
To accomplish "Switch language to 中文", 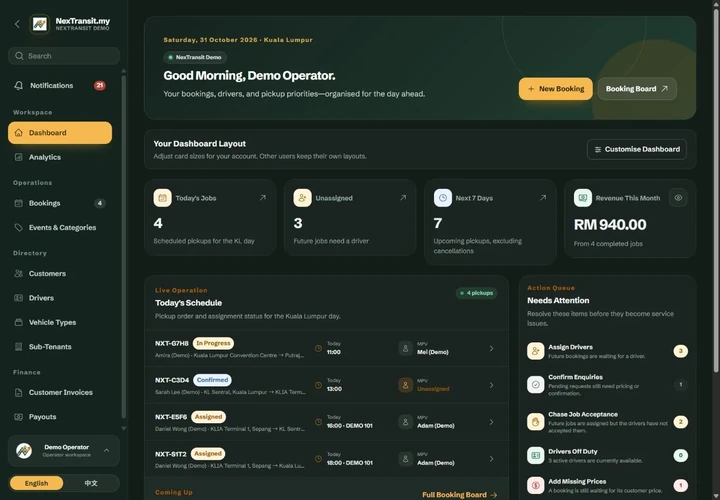I will coord(91,483).
